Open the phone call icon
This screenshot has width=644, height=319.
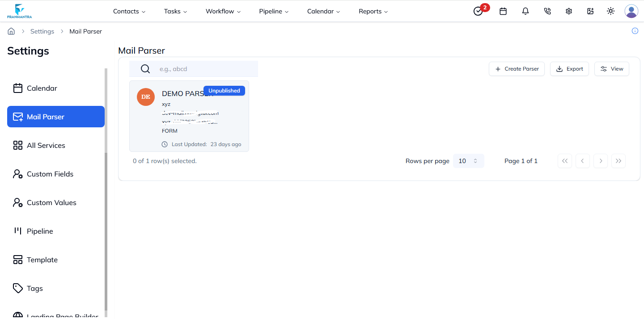547,11
